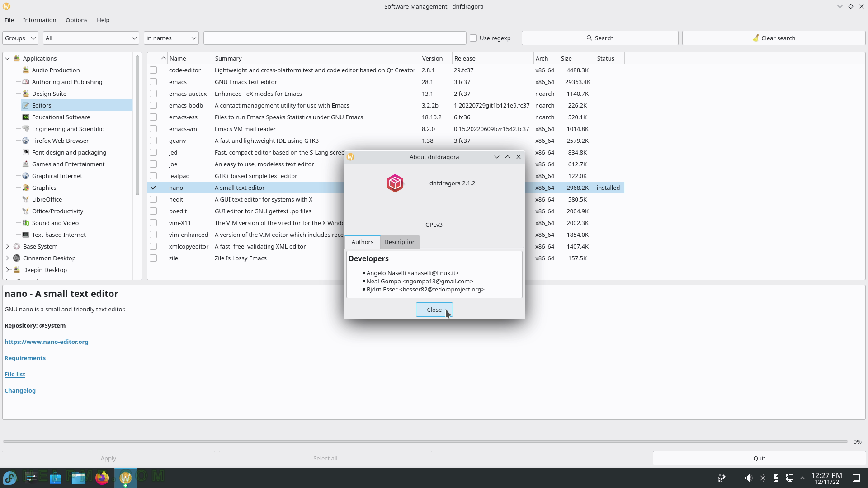868x488 pixels.
Task: Expand the Cinnamon Desktop tree node
Action: (x=8, y=258)
